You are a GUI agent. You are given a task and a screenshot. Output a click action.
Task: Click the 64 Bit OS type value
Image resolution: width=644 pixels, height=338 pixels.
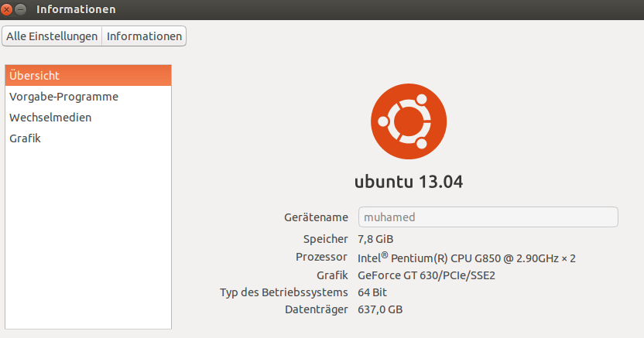(x=372, y=292)
